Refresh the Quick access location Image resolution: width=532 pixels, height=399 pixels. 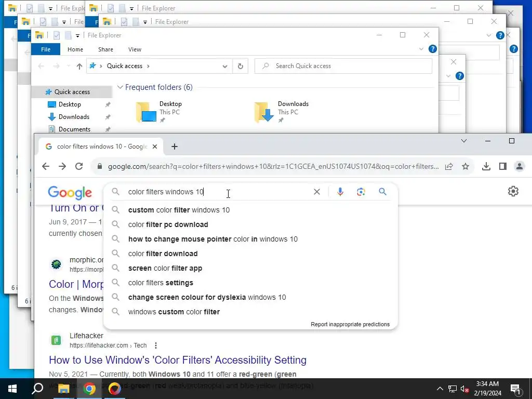[x=240, y=66]
